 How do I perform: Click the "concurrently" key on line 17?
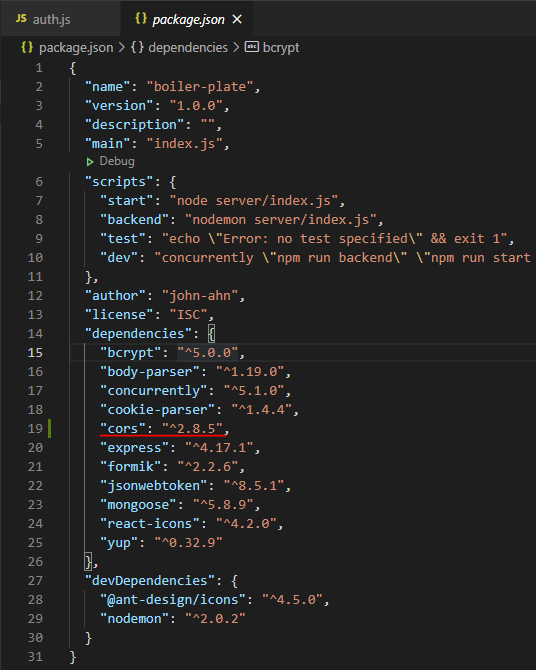[153, 391]
